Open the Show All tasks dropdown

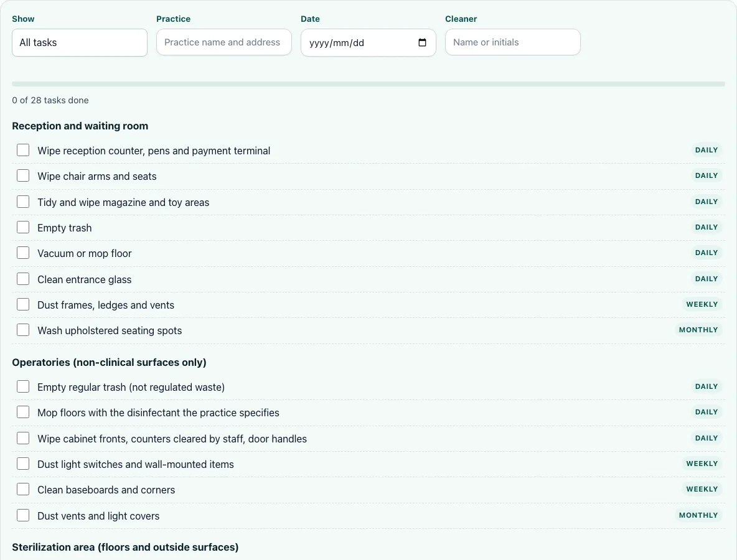80,43
